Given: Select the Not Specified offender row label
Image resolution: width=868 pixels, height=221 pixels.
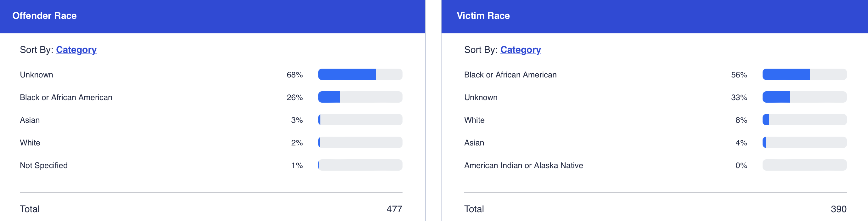Looking at the screenshot, I should point(44,165).
